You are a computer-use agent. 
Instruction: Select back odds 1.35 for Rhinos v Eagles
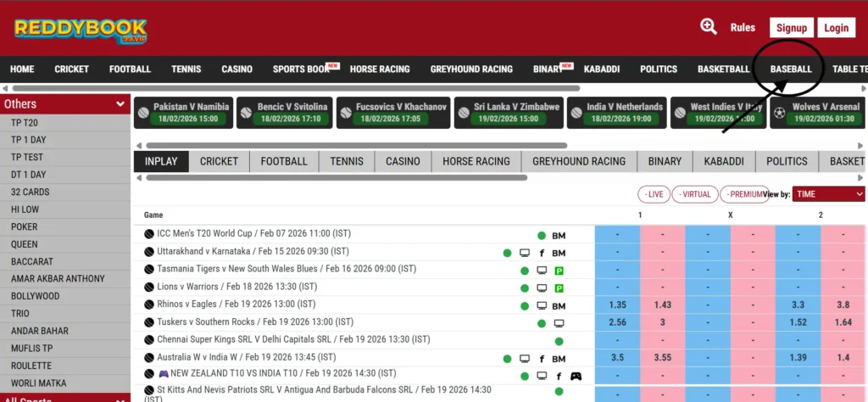(617, 305)
